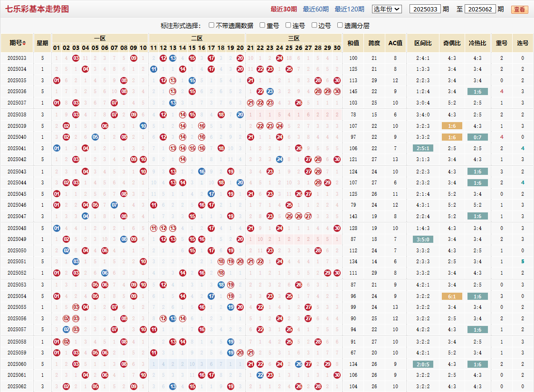
Task: Click the AC值 column header
Action: 395,43
